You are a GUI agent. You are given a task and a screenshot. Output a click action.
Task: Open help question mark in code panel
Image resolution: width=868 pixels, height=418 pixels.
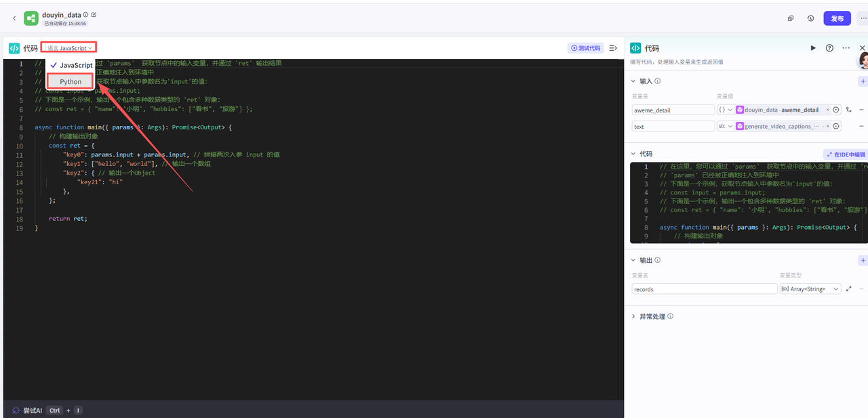point(829,48)
